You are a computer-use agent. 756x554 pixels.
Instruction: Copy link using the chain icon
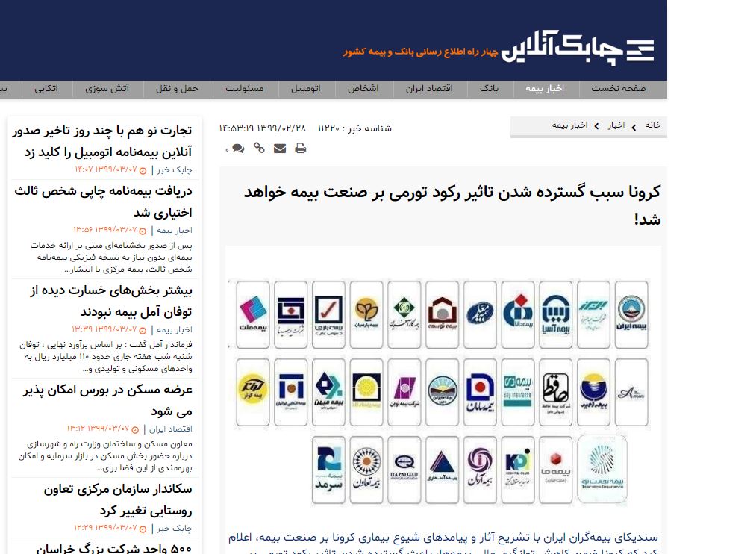(259, 148)
